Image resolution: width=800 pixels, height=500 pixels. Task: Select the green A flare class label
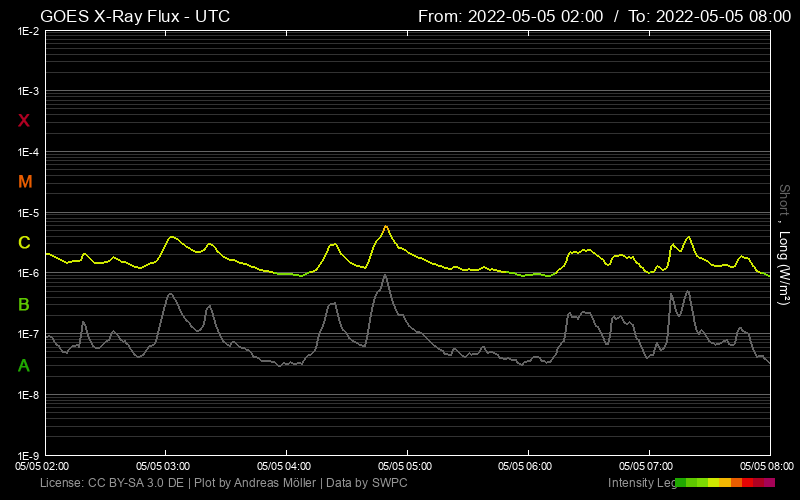pos(23,365)
